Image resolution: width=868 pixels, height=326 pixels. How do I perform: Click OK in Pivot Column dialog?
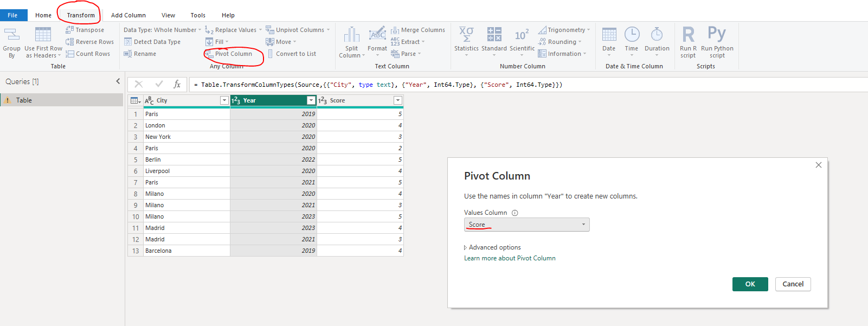click(750, 284)
